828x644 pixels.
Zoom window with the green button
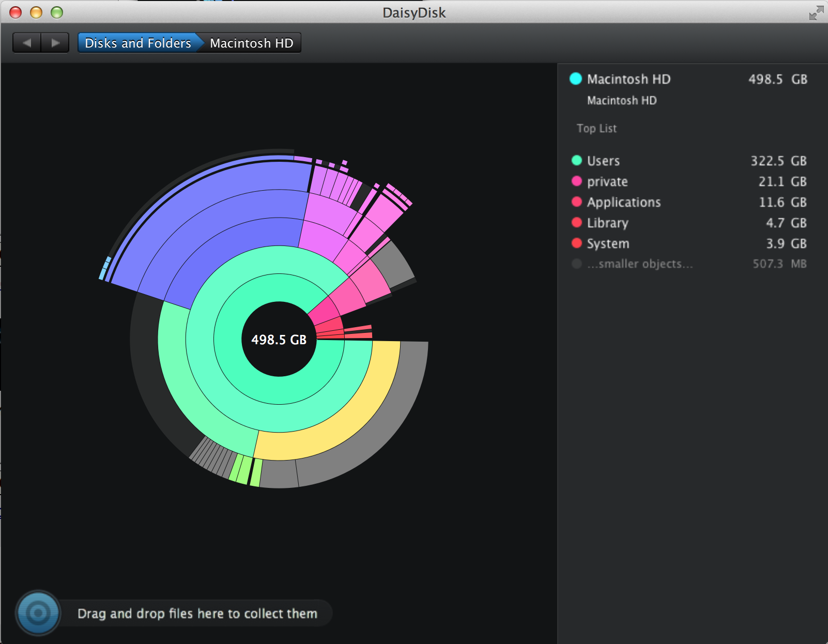pos(57,12)
